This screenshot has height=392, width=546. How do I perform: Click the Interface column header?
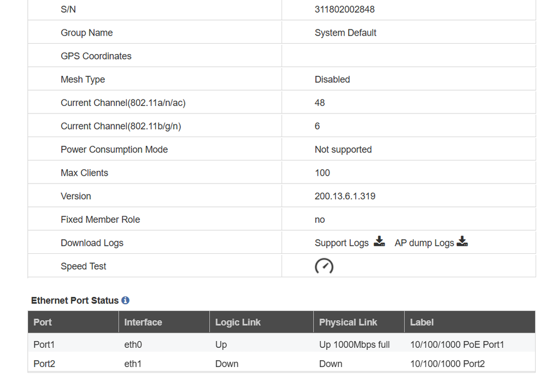point(143,322)
